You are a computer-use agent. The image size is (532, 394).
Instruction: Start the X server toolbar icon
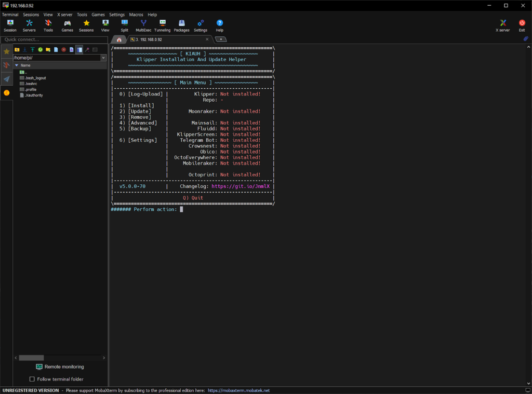point(502,25)
